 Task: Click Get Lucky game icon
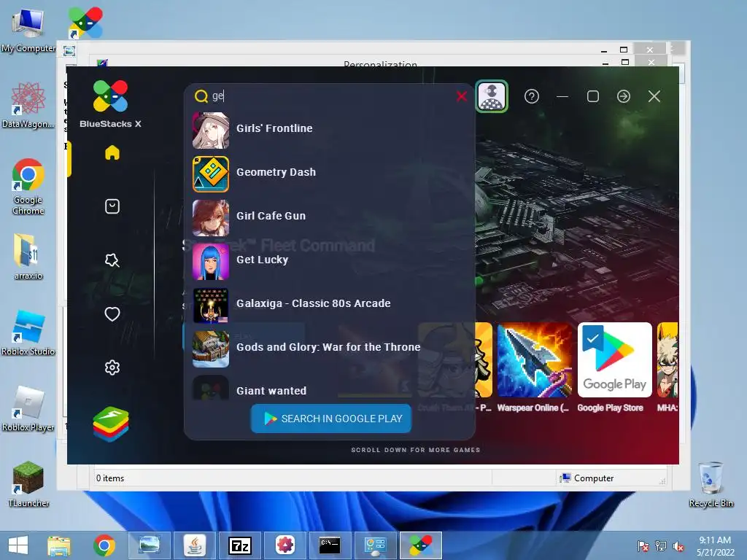point(211,262)
